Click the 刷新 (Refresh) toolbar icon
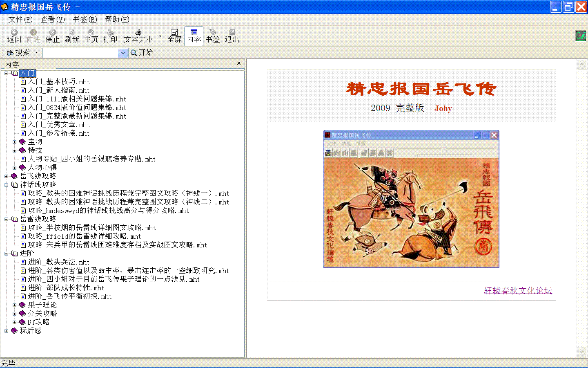This screenshot has width=588, height=368. [72, 36]
